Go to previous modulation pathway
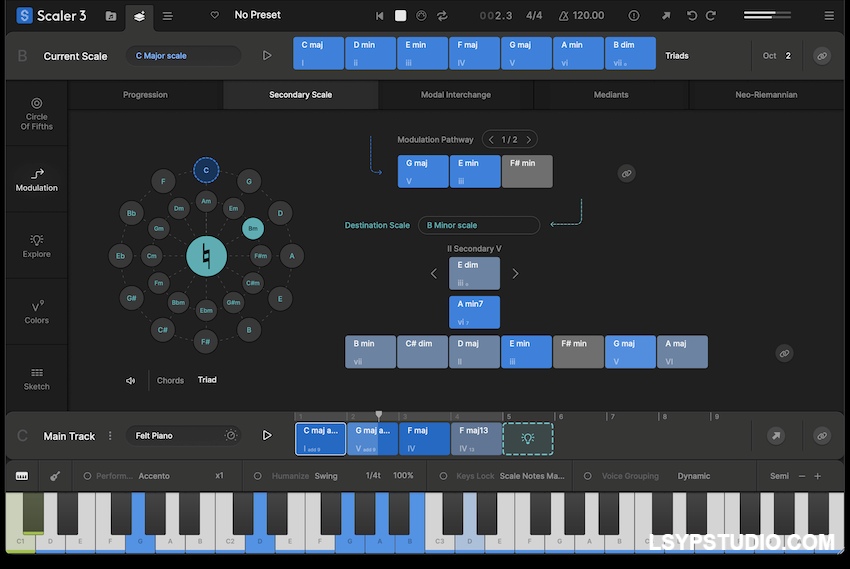This screenshot has height=569, width=850. point(491,140)
